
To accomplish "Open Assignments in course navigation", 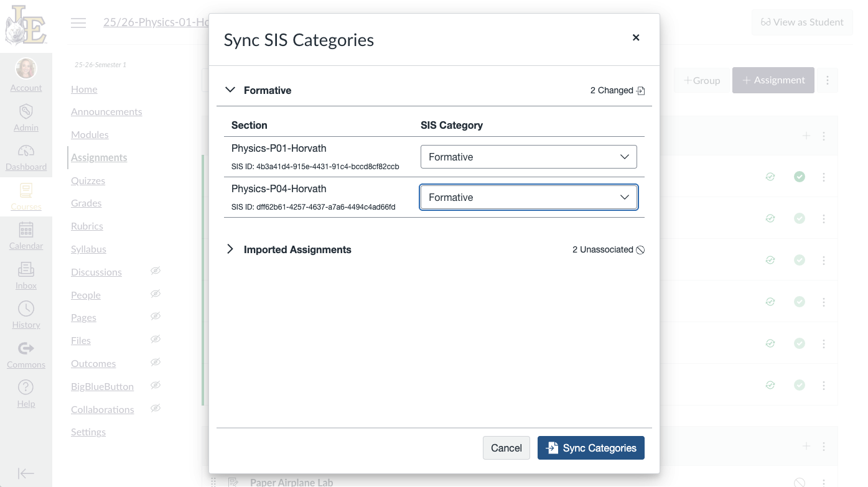I will 99,157.
